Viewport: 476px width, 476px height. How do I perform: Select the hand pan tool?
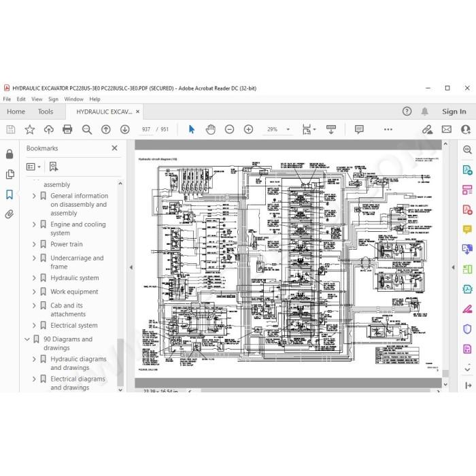(210, 129)
